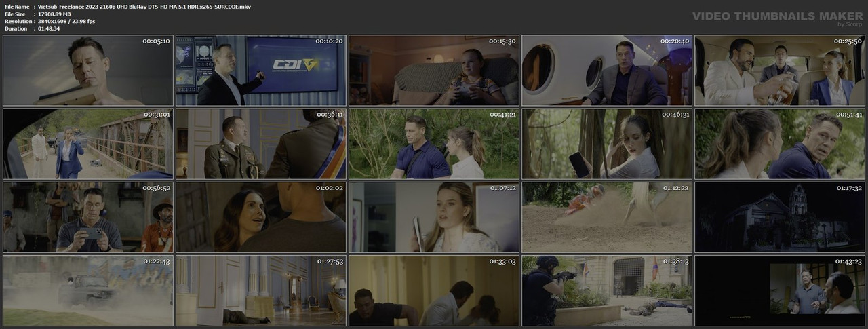Select the frame at 00:51:41
The image size is (868, 329).
click(x=780, y=144)
